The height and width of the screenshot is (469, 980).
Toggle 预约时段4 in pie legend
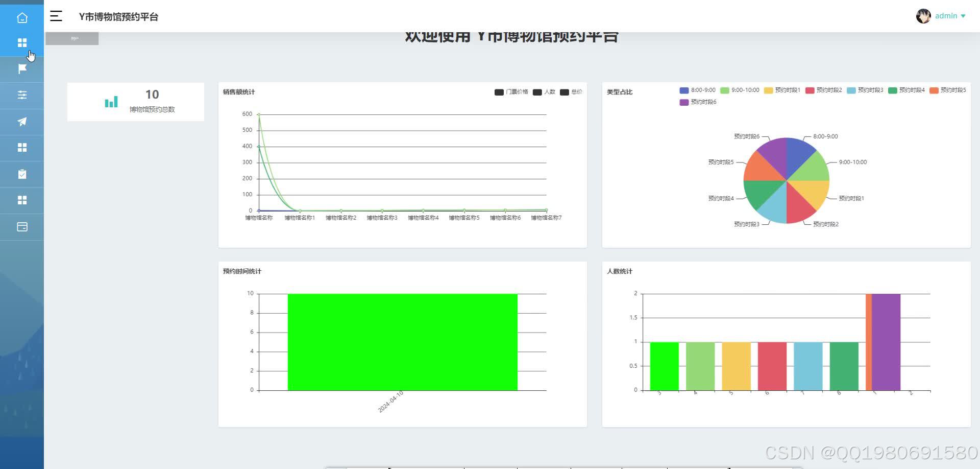point(906,90)
